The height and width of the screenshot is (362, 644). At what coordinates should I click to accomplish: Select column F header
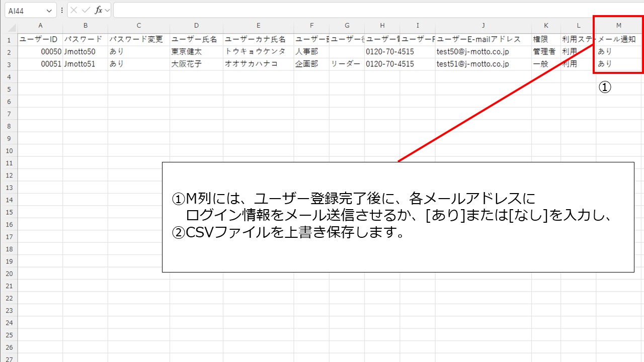312,26
